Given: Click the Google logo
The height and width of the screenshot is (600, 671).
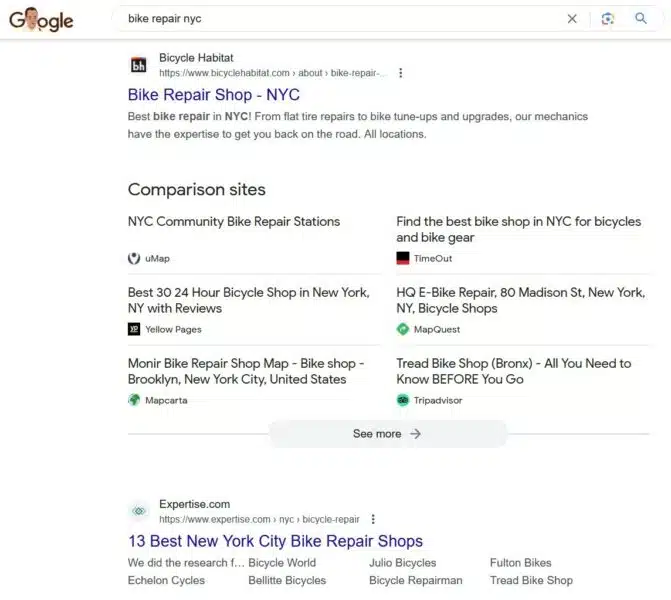Looking at the screenshot, I should tap(41, 20).
